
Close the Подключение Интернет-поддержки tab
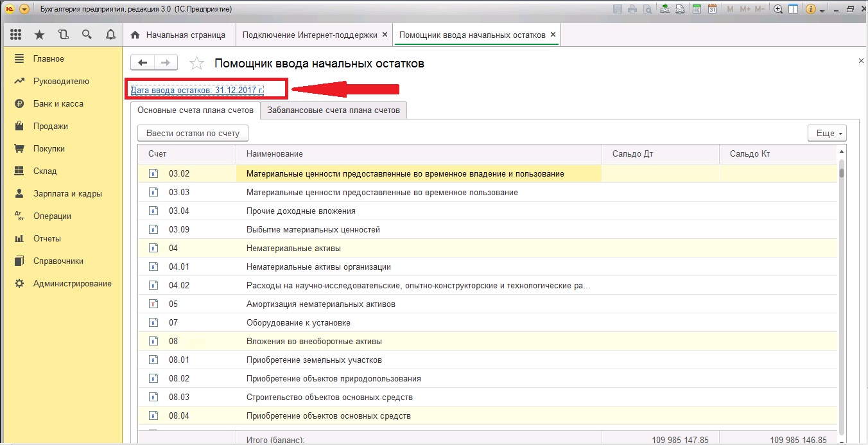pyautogui.click(x=385, y=35)
